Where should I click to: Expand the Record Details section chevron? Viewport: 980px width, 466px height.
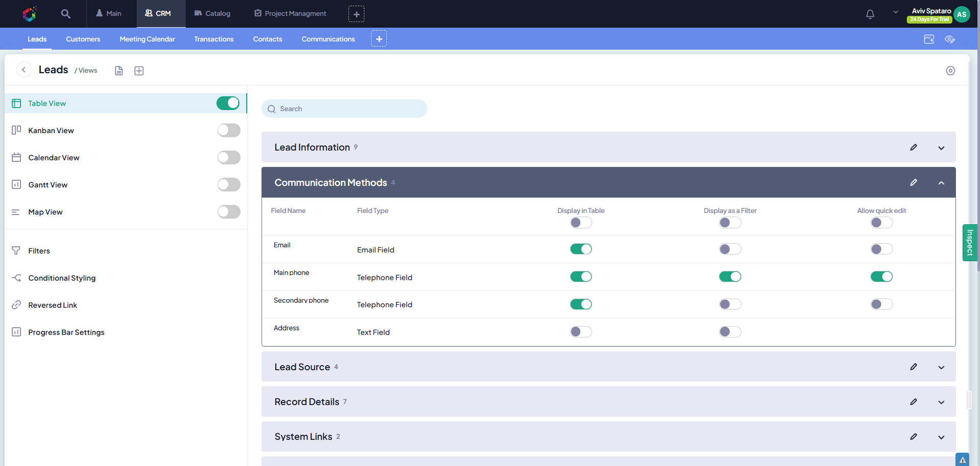point(941,402)
